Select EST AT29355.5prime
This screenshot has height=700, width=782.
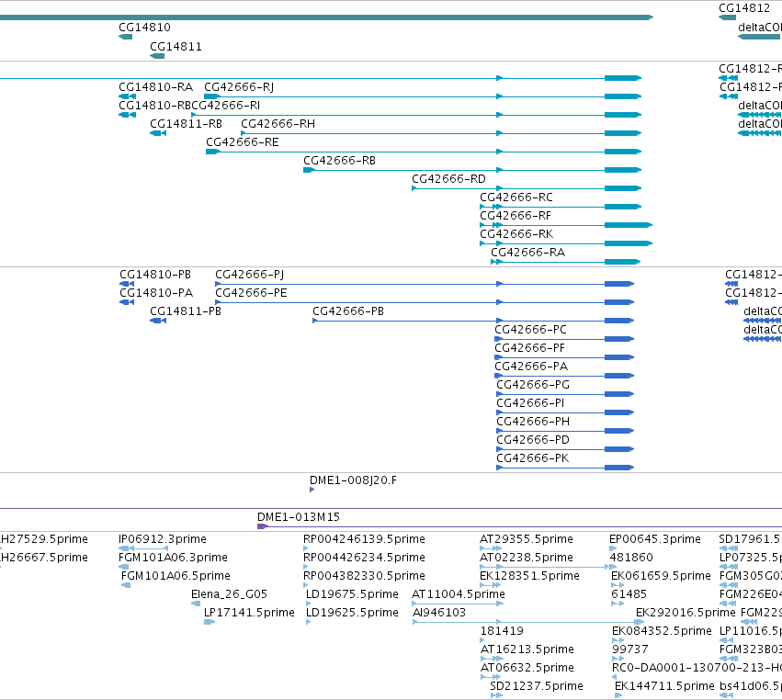pyautogui.click(x=527, y=539)
